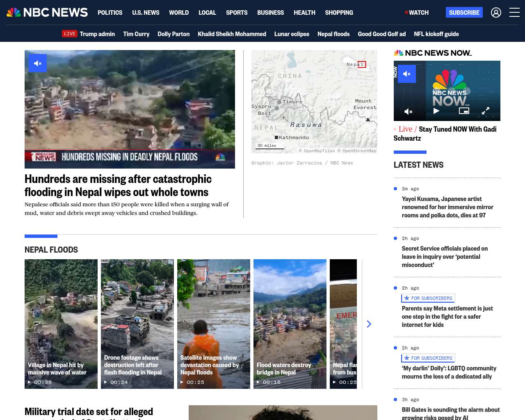Click the Nepal Floods section heading
Image resolution: width=525 pixels, height=420 pixels.
click(51, 250)
